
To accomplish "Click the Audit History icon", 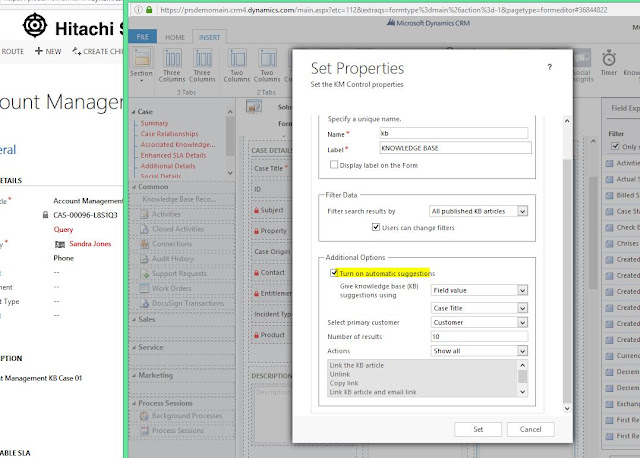I will click(x=144, y=259).
